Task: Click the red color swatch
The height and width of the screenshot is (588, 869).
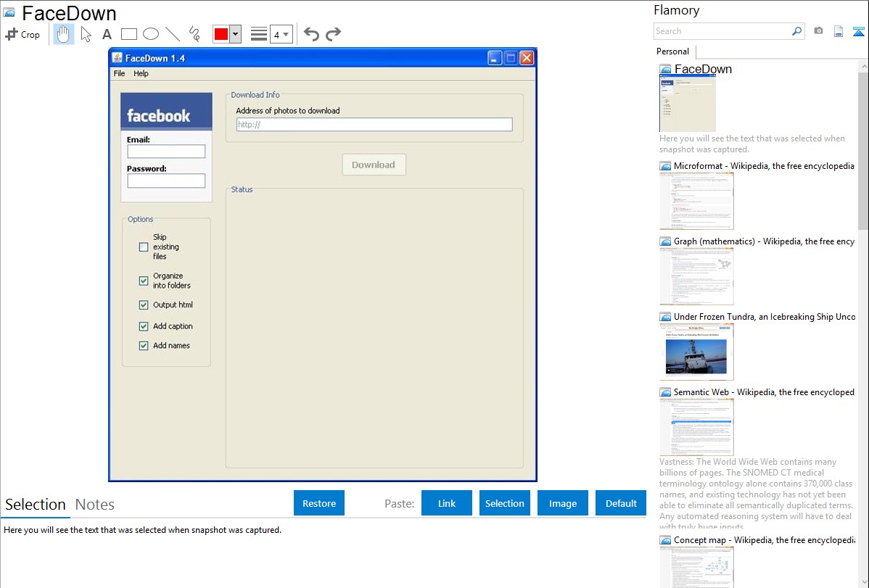Action: [221, 34]
